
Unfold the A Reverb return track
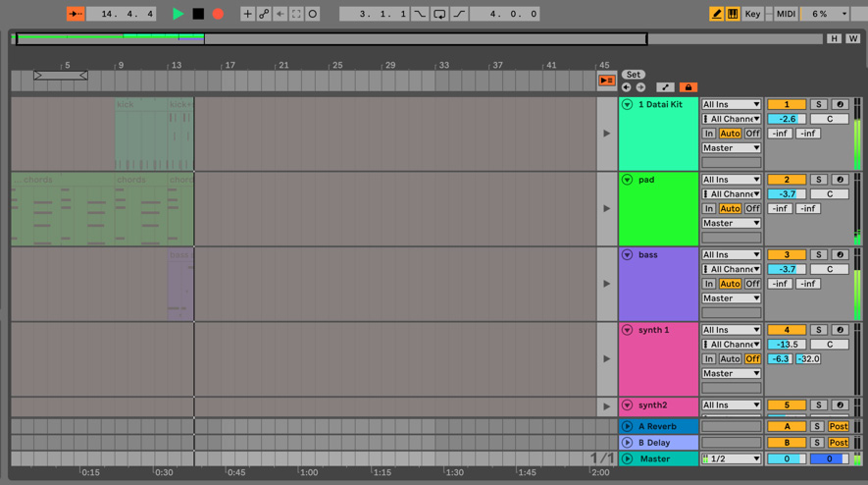tap(627, 426)
